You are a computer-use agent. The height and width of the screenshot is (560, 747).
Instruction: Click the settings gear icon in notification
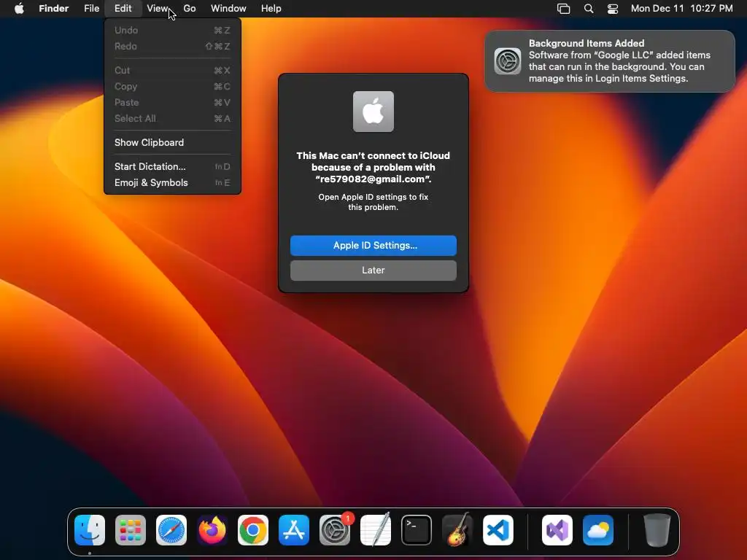tap(508, 61)
